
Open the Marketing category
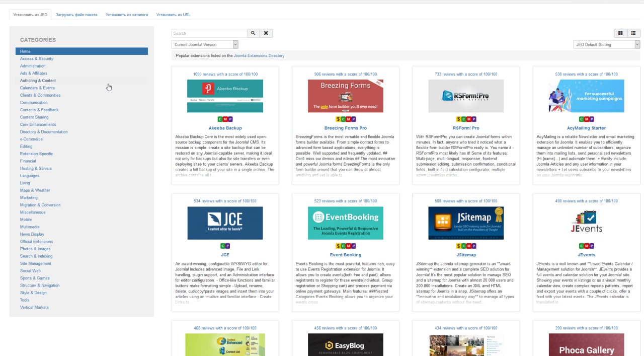point(29,198)
